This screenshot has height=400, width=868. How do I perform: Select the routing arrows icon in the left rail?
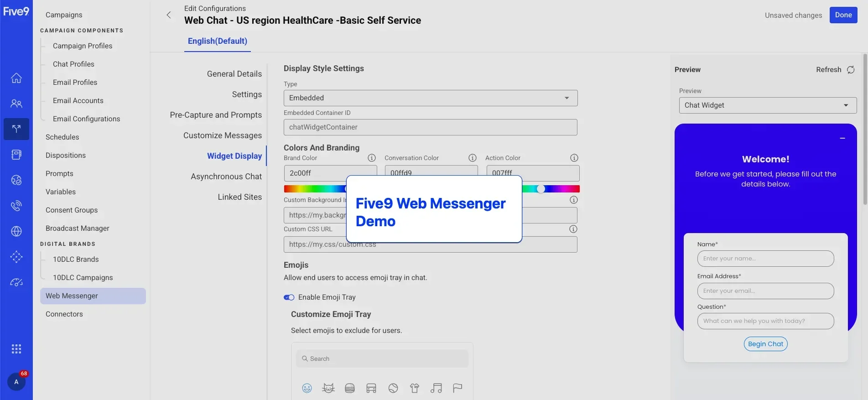click(x=16, y=129)
